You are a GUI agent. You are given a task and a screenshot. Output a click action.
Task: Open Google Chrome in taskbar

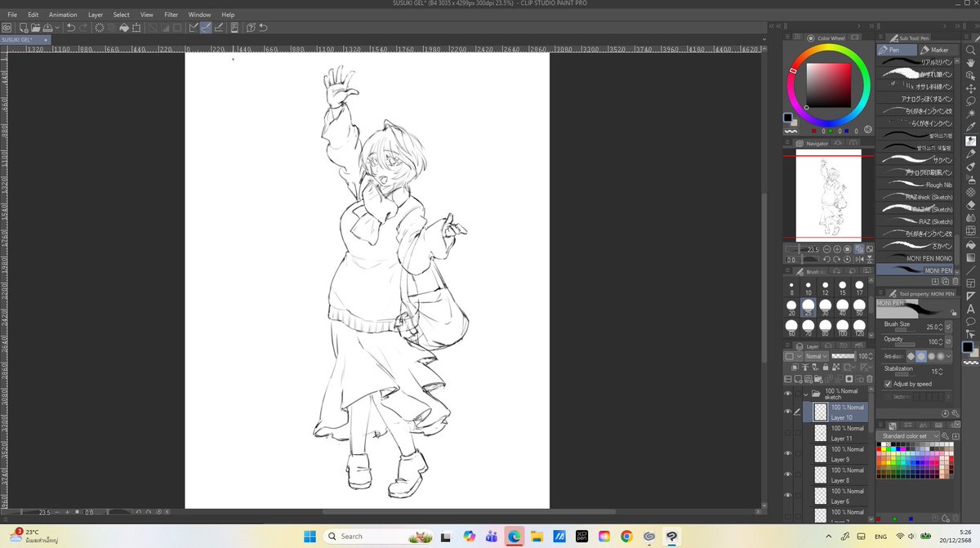pos(626,536)
